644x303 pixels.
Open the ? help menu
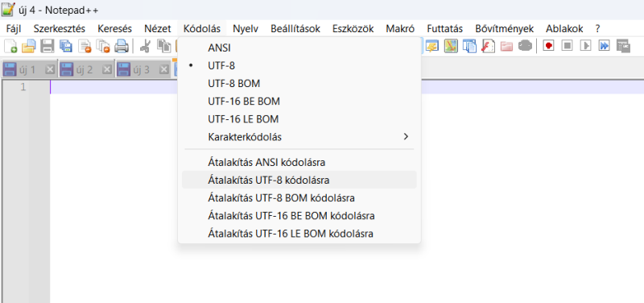pos(597,29)
